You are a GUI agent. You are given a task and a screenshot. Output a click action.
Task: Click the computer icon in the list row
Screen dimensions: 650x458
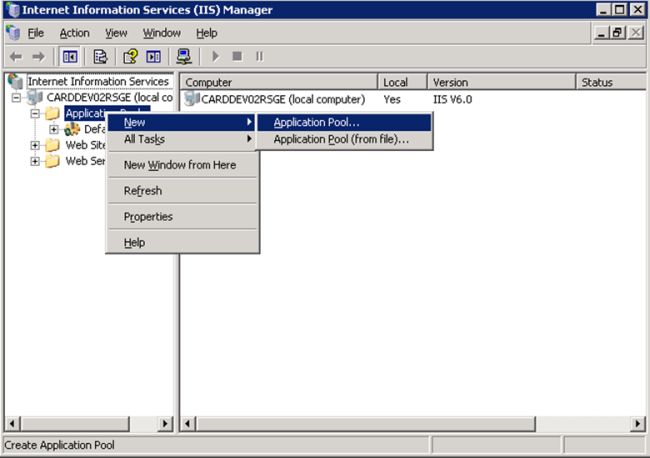click(x=192, y=99)
